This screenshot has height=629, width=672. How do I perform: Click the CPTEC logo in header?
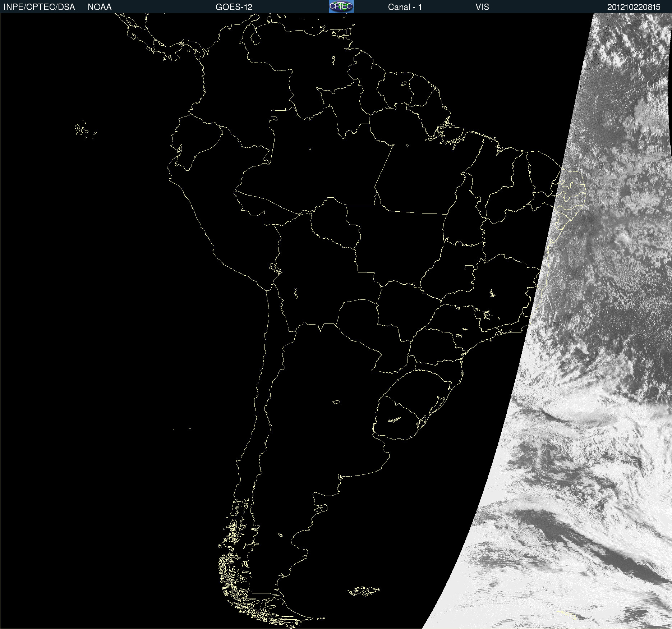[341, 6]
